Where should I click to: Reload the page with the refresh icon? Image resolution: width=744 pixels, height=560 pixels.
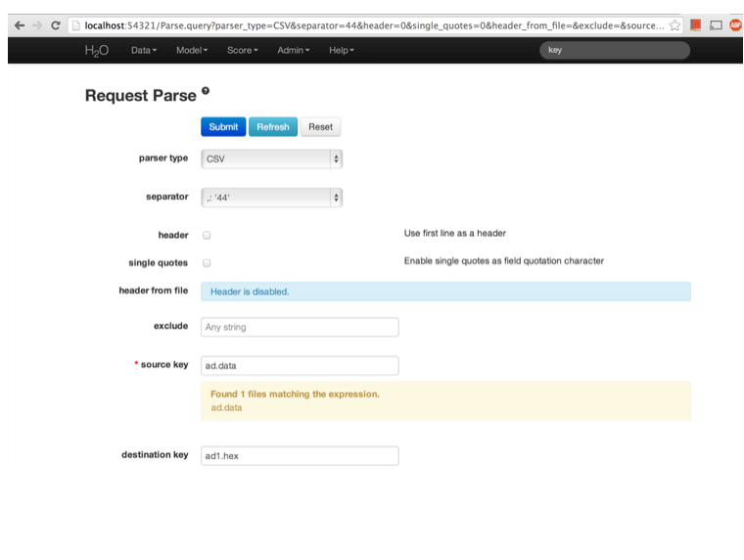[55, 25]
